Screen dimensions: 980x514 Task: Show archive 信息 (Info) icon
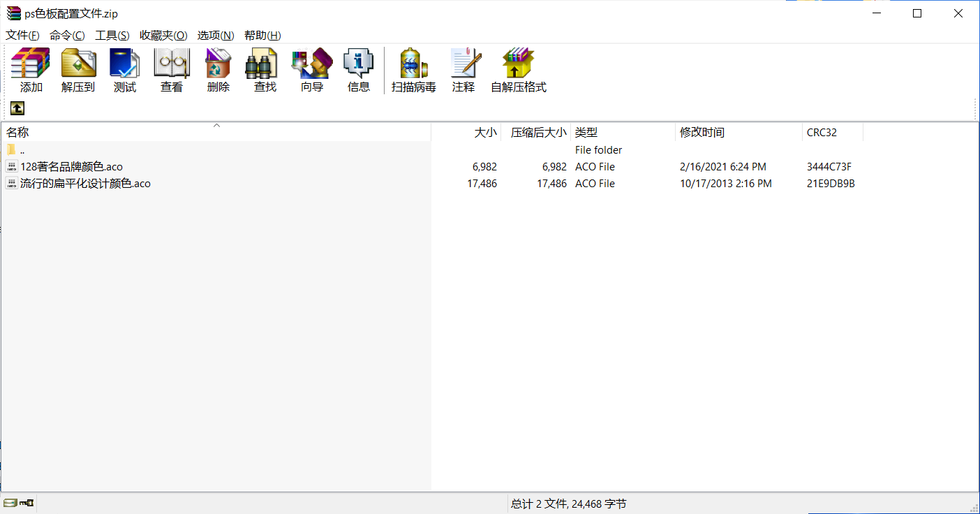[x=359, y=70]
